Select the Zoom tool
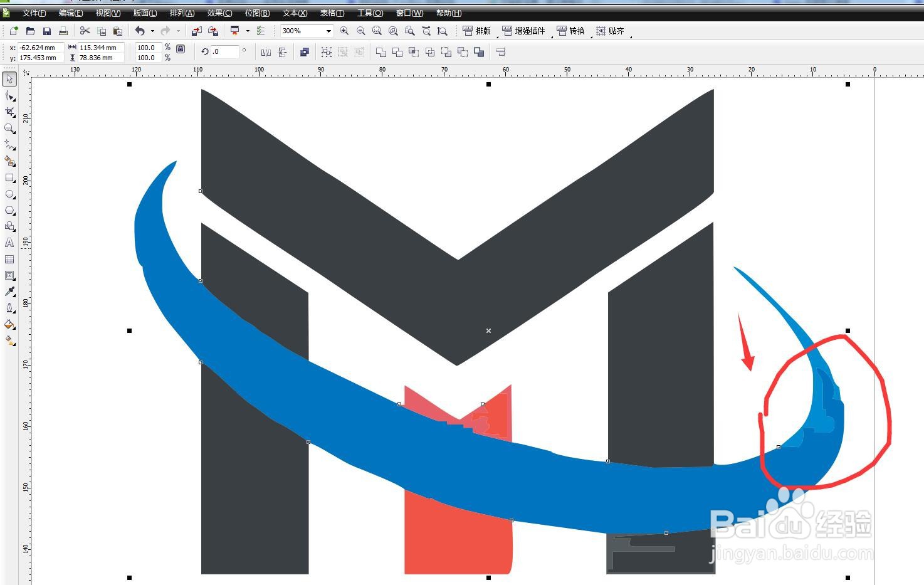 [9, 129]
